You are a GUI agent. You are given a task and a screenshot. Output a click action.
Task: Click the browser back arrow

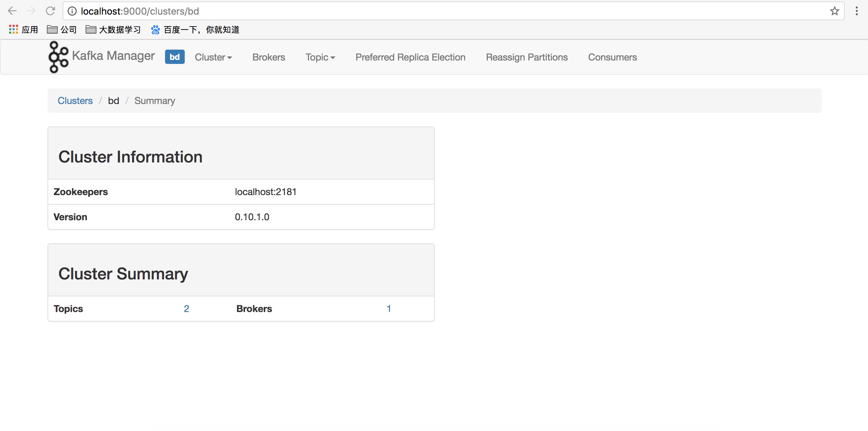coord(12,11)
